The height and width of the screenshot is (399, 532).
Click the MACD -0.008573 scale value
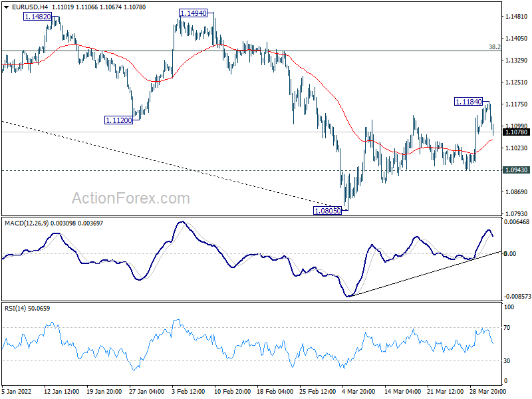pyautogui.click(x=517, y=297)
